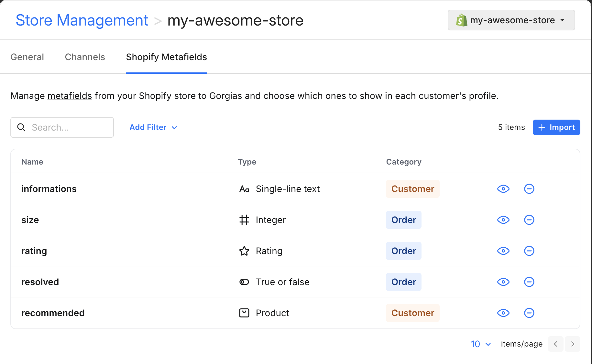Click remove icon for rating metafield
Viewport: 592px width, 364px height.
click(x=529, y=251)
